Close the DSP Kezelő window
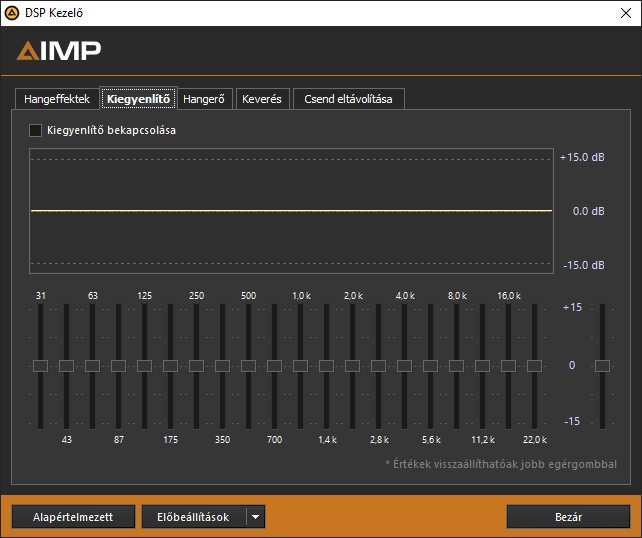The height and width of the screenshot is (538, 642). tap(626, 13)
